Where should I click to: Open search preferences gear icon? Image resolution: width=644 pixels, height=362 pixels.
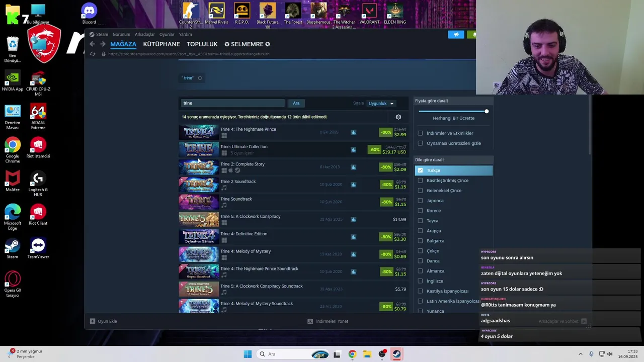(x=398, y=117)
